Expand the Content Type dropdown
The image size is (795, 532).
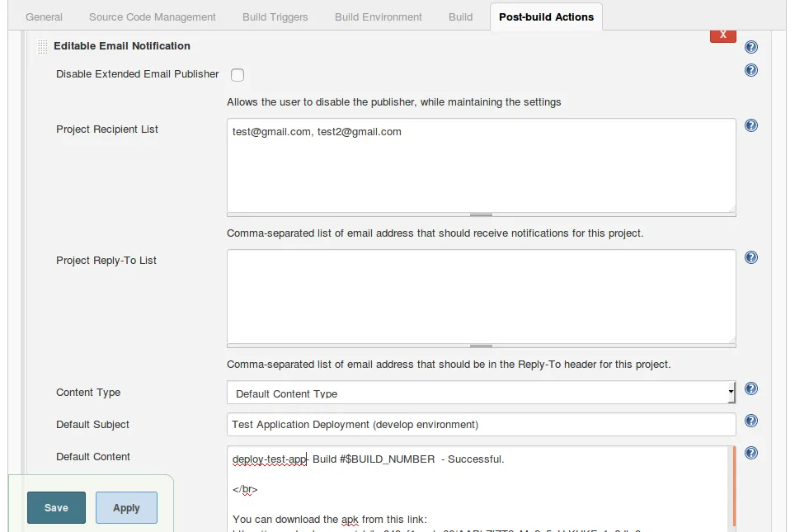481,393
